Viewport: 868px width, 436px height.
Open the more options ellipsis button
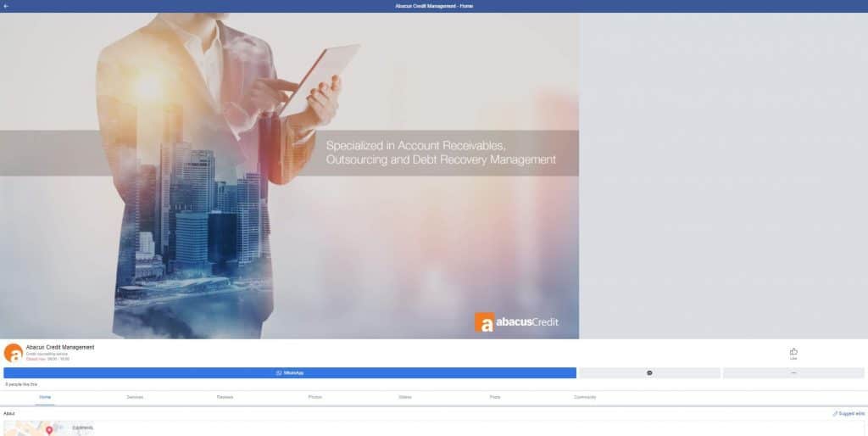[793, 373]
